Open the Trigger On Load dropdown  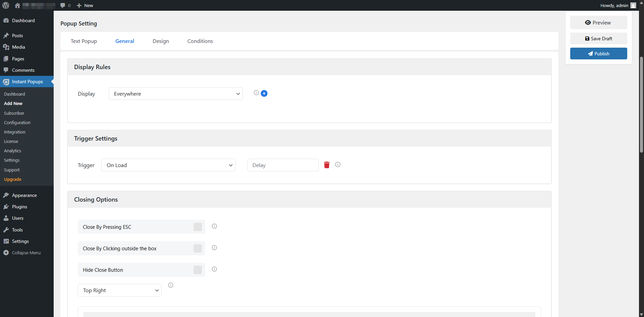tap(168, 165)
